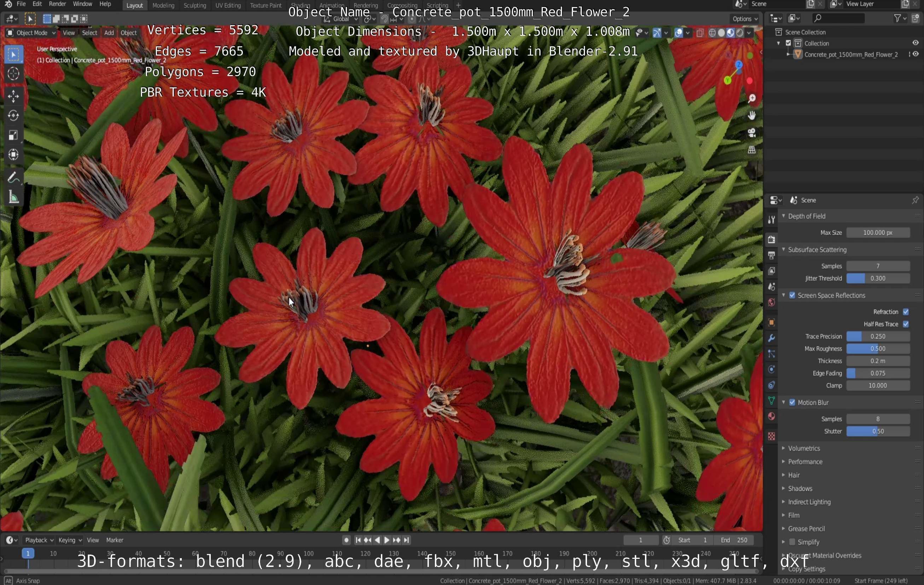The image size is (924, 585).
Task: Open the File menu
Action: (x=21, y=4)
